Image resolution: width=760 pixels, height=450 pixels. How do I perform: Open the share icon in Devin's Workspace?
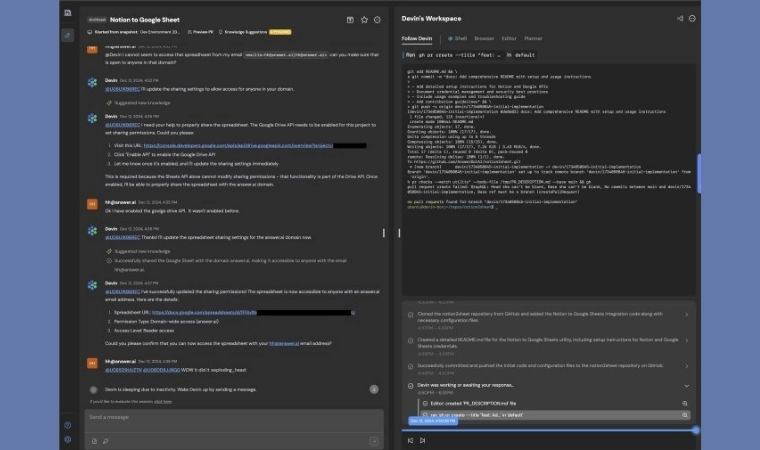tap(680, 18)
